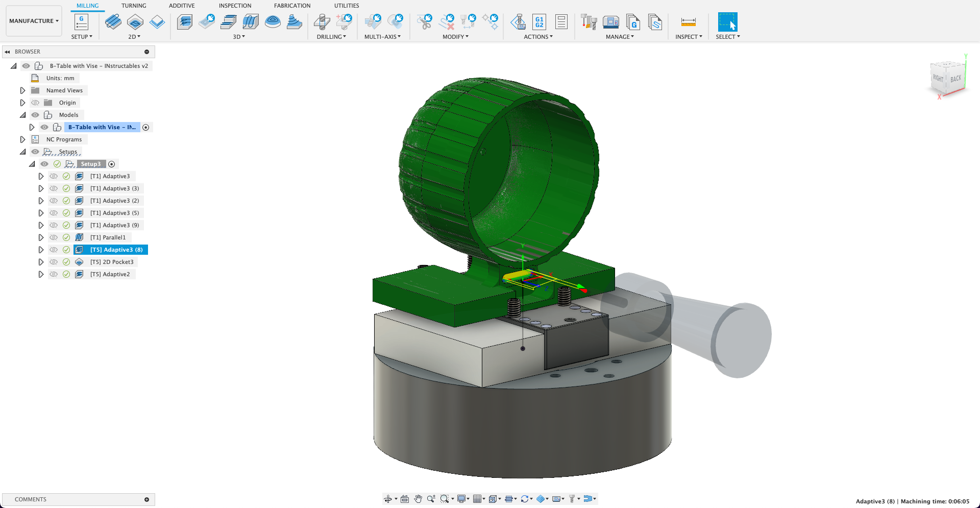Click the Drill tool icon
Viewport: 980px width, 508px height.
322,22
